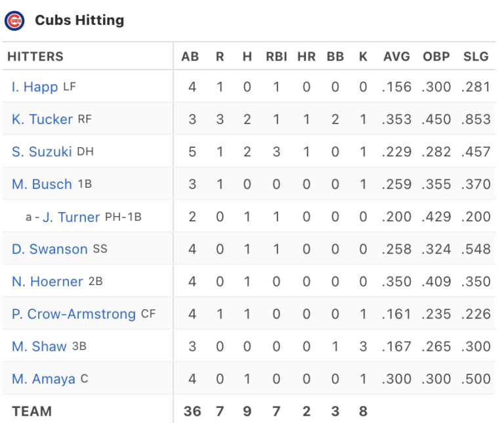
Task: Open K. Tucker player profile
Action: click(x=42, y=120)
